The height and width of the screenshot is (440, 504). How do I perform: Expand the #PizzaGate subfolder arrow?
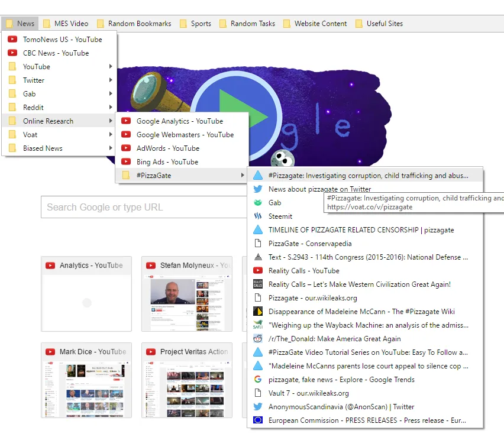[243, 175]
